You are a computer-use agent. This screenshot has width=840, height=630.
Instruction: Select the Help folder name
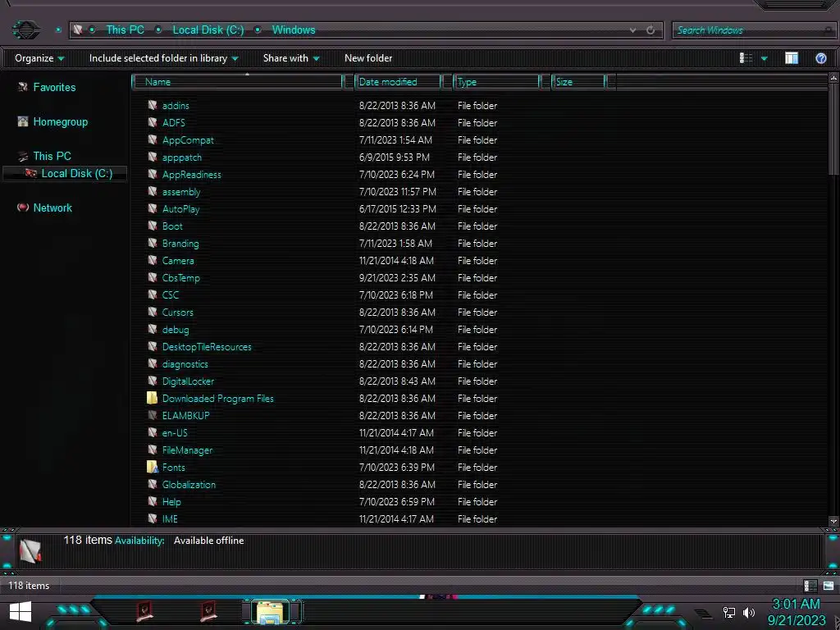pos(171,501)
